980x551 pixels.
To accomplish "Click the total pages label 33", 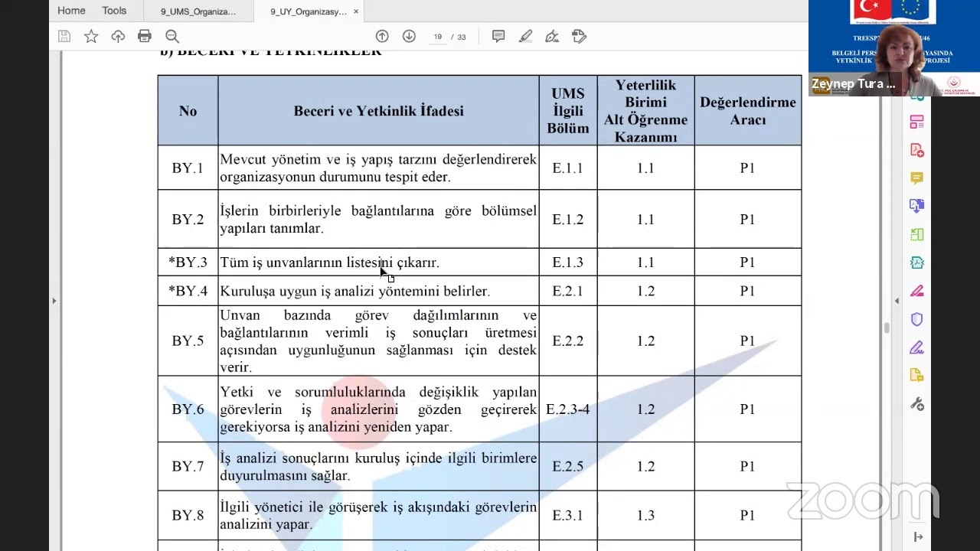I will point(462,37).
